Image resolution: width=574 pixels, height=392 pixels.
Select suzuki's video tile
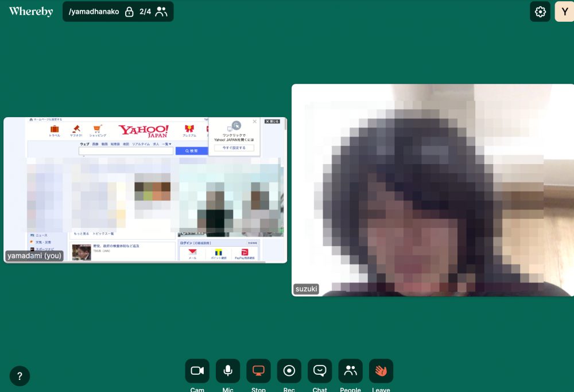click(x=432, y=190)
